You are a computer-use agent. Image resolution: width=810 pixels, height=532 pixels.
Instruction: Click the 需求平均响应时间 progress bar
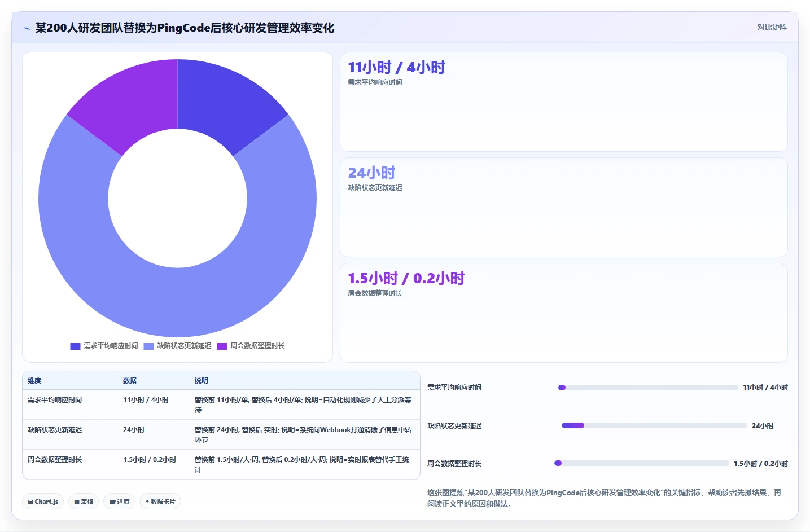[x=648, y=388]
